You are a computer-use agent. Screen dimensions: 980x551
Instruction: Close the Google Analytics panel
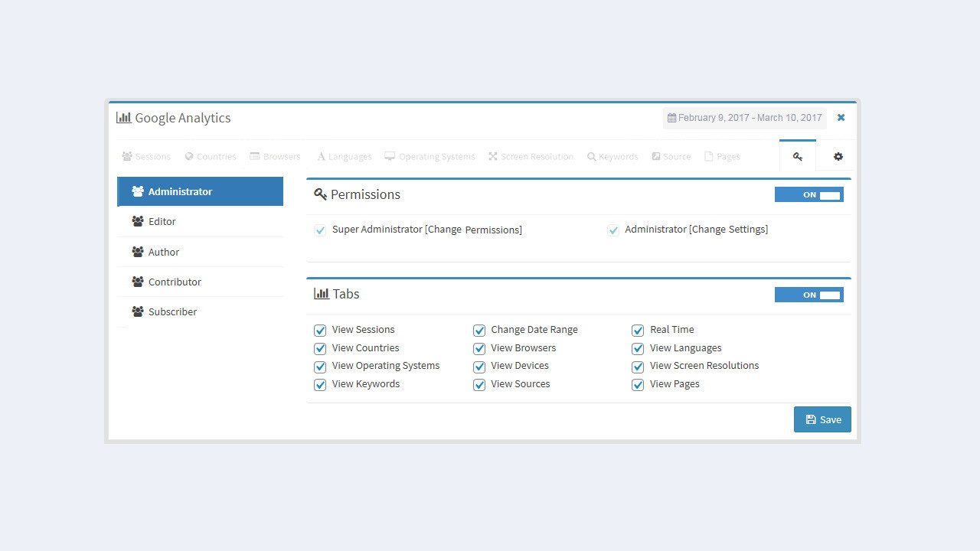pyautogui.click(x=841, y=117)
